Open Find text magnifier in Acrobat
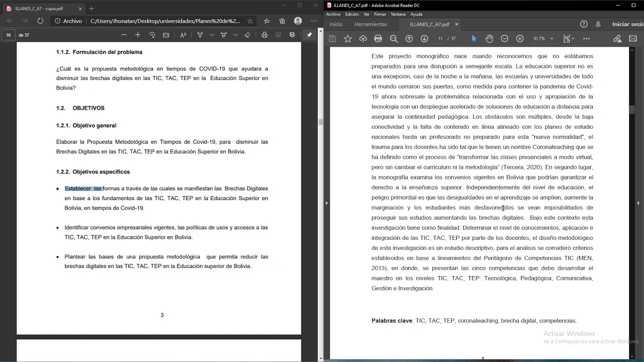The image size is (644, 362). click(x=393, y=39)
